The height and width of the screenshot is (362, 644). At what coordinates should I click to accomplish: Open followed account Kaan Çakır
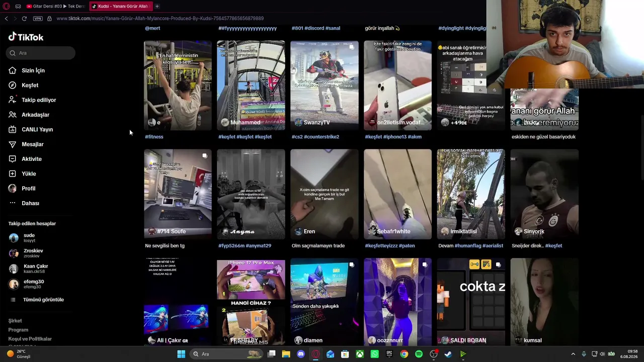click(29, 269)
